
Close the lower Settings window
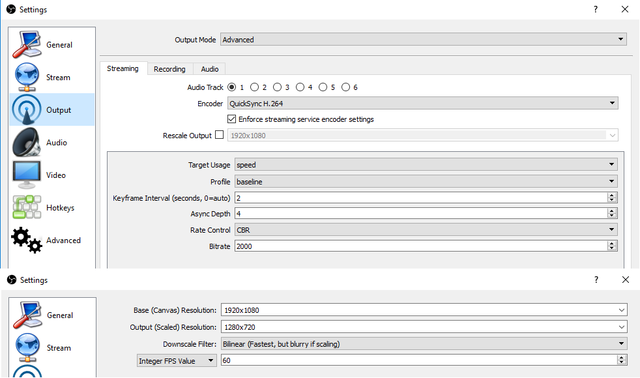click(x=625, y=280)
